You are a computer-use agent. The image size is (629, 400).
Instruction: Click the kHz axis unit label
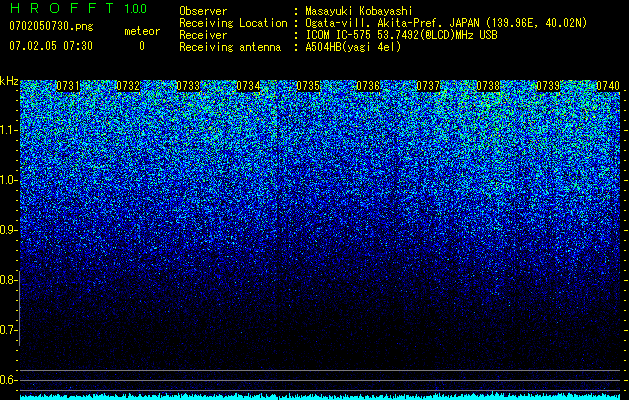[x=9, y=81]
